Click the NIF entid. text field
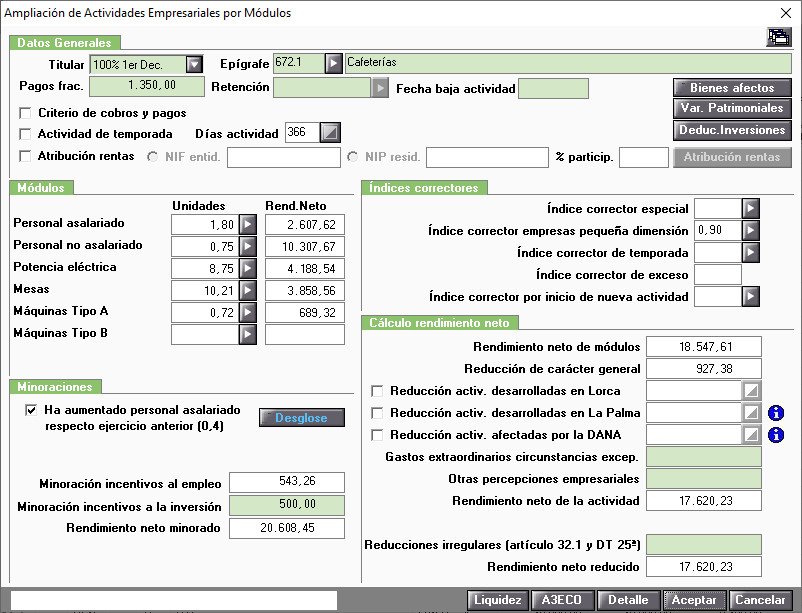 (x=284, y=157)
